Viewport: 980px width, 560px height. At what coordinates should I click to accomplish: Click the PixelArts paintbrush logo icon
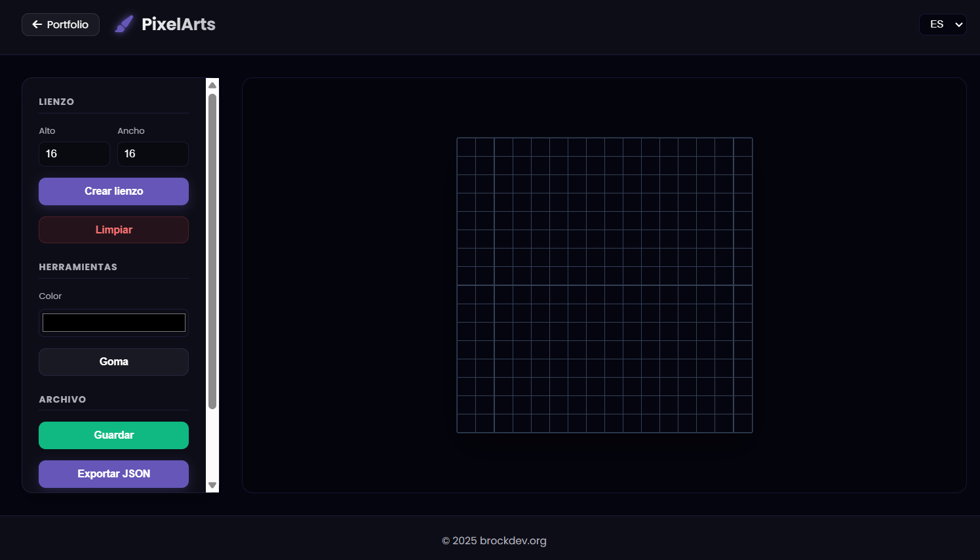coord(124,24)
